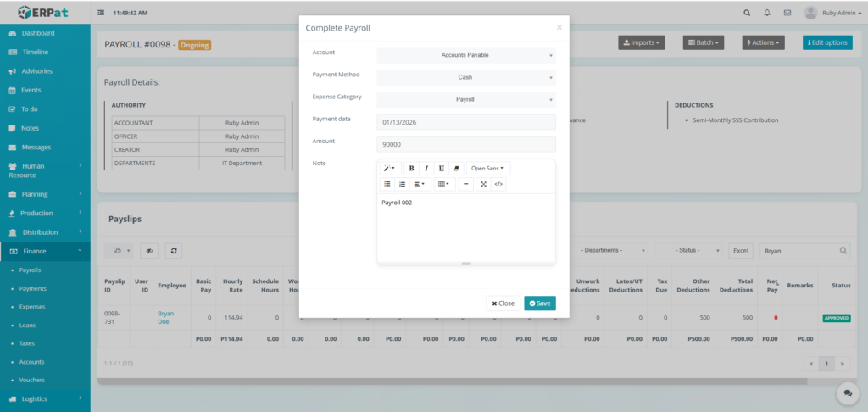Click the underline formatting button
Image resolution: width=868 pixels, height=412 pixels.
[x=441, y=168]
